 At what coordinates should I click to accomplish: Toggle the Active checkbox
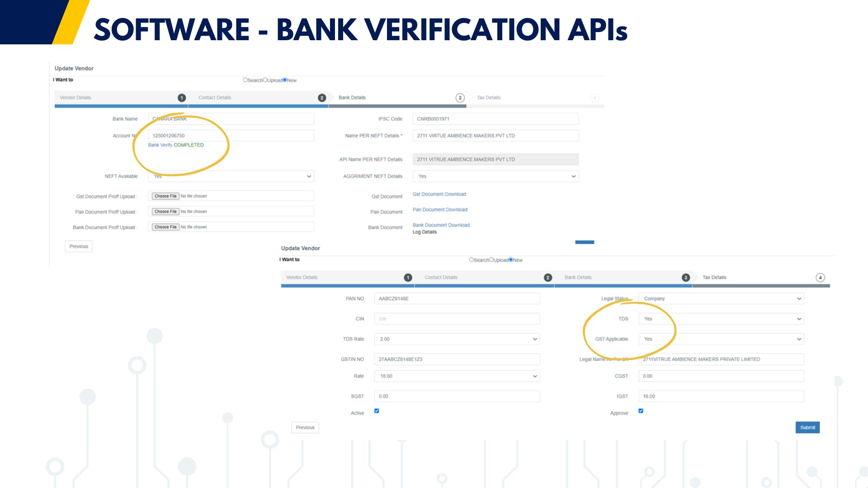click(377, 411)
